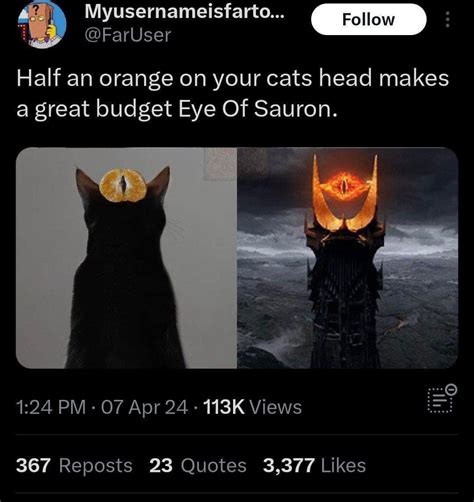This screenshot has width=474, height=502.
Task: Select the tweet text about half an orange
Action: (233, 93)
